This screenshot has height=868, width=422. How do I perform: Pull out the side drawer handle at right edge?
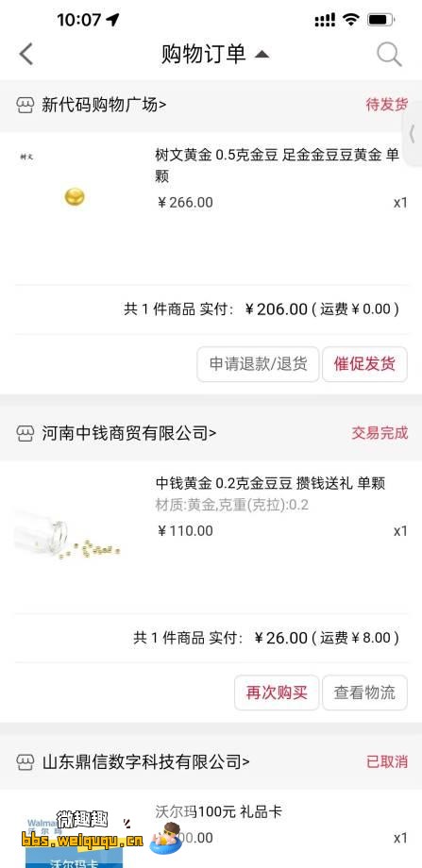pos(413,133)
